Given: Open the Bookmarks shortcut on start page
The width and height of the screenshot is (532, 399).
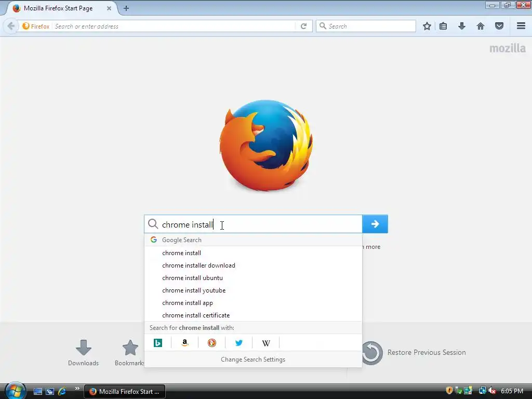Looking at the screenshot, I should 130,353.
